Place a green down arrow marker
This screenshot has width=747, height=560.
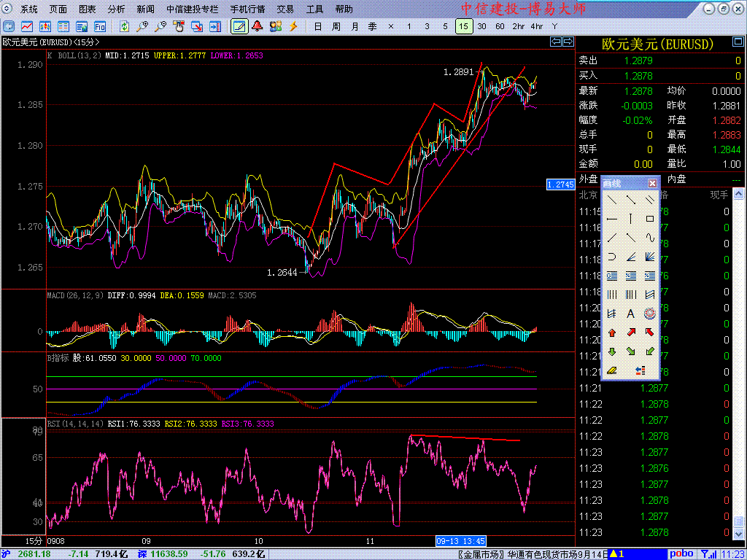(612, 351)
